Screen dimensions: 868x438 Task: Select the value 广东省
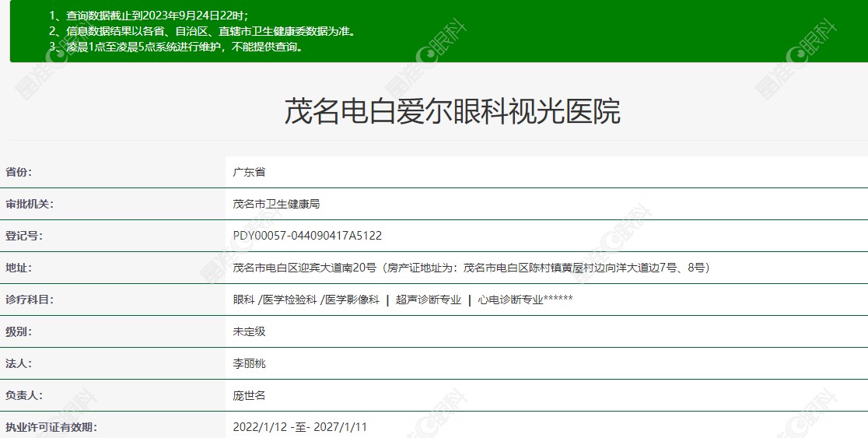(249, 172)
